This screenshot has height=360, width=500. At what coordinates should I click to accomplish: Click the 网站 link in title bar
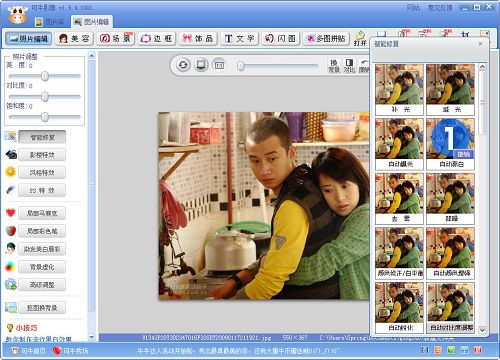click(413, 7)
